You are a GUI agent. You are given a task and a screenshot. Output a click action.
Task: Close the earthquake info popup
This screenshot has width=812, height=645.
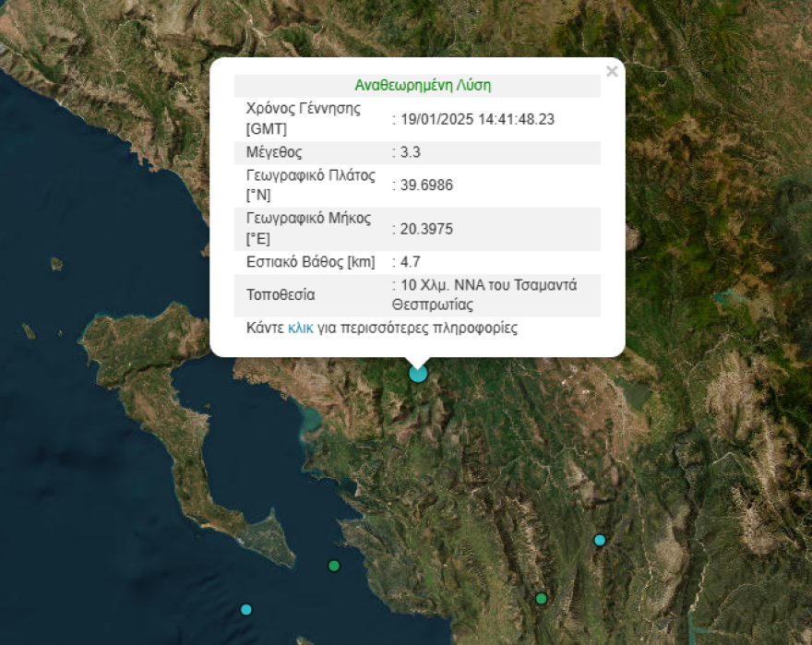click(x=611, y=72)
